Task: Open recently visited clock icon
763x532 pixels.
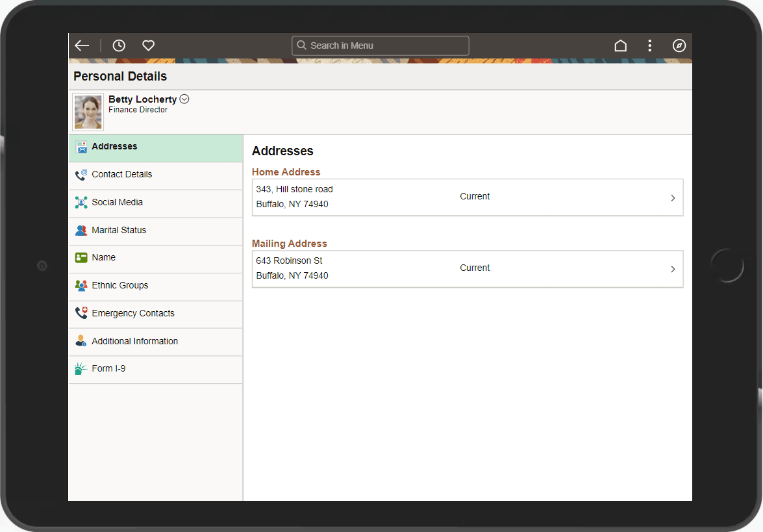Action: click(x=119, y=45)
